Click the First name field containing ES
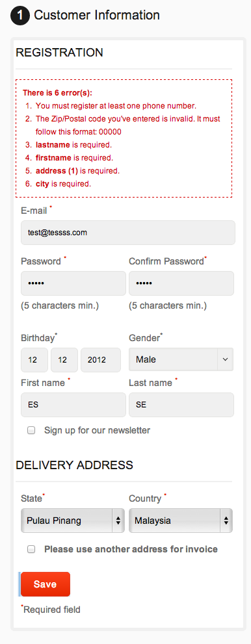 73,405
